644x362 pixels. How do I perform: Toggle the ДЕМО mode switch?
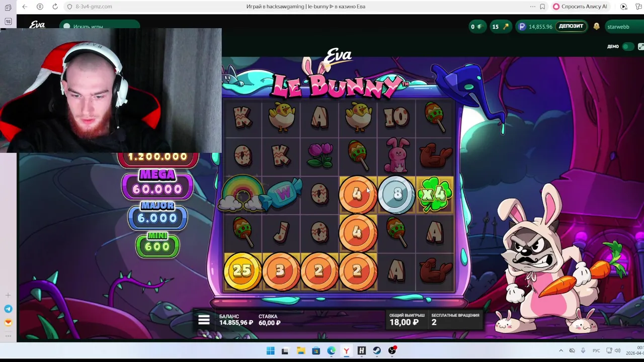point(628,46)
